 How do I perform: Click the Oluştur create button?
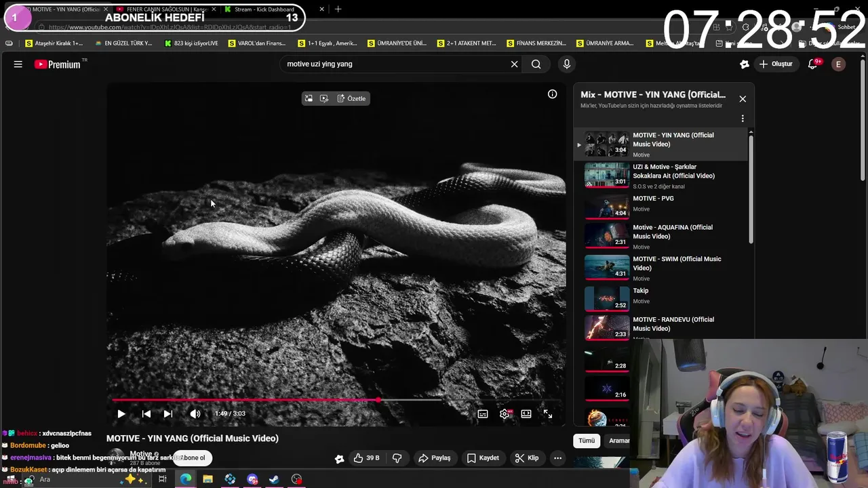point(776,64)
